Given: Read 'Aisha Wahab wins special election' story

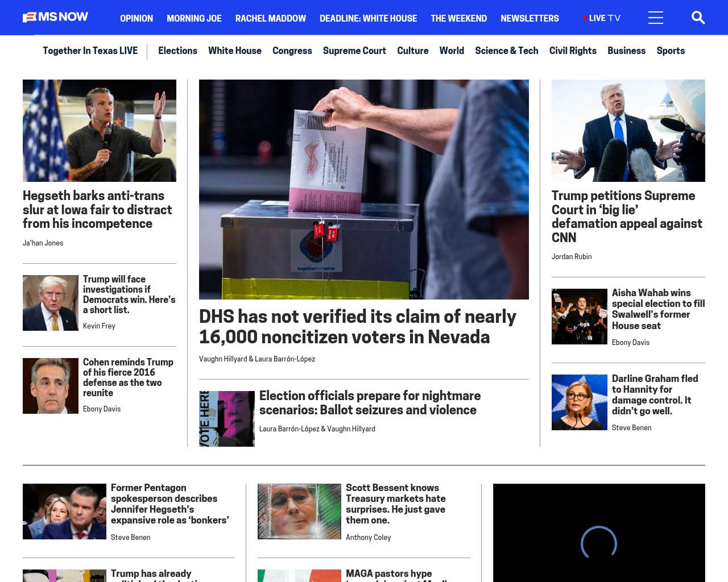Looking at the screenshot, I should point(659,309).
